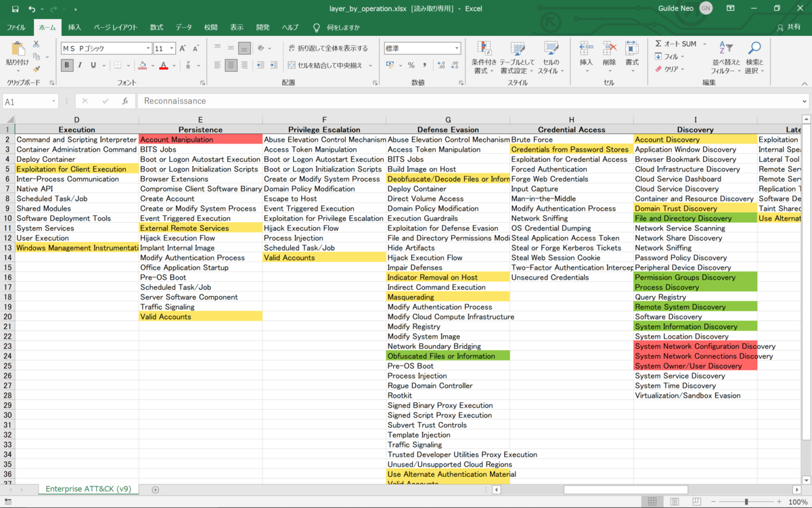
Task: Activate the Format Painter brush
Action: click(x=37, y=68)
